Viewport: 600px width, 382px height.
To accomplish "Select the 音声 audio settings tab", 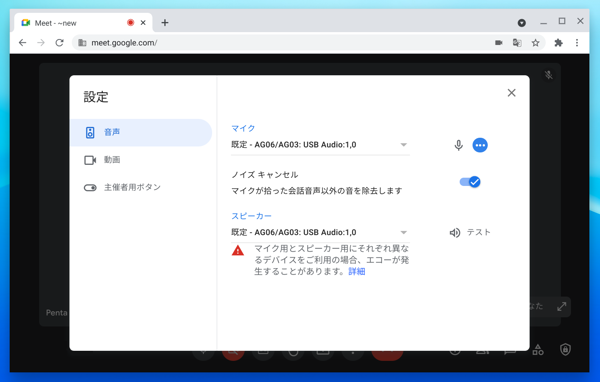I will (141, 132).
